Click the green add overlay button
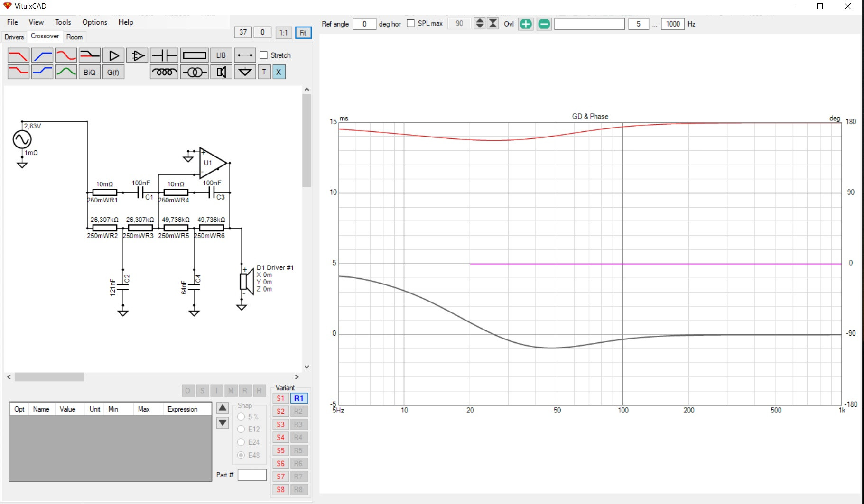 click(526, 24)
